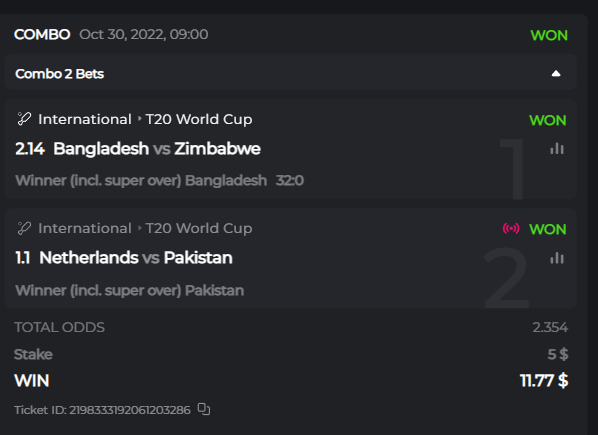Open statistics icon for Netherlands vs Pakistan
Screen dimensions: 598x435
(557, 258)
